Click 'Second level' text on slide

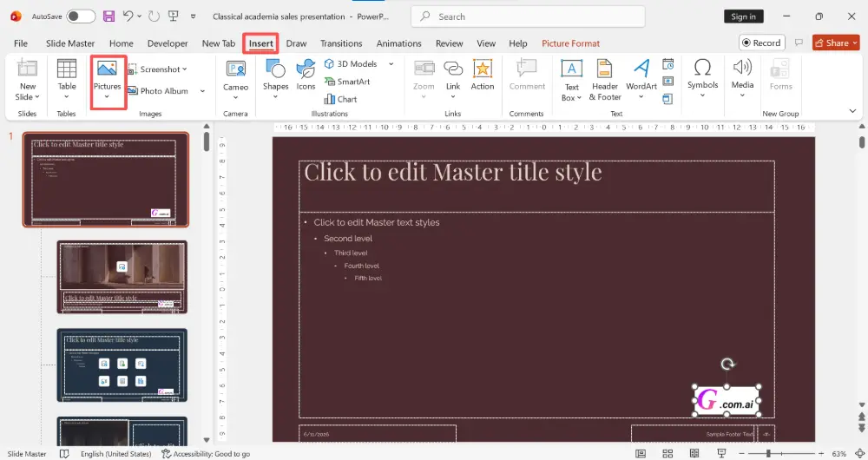[x=348, y=239]
